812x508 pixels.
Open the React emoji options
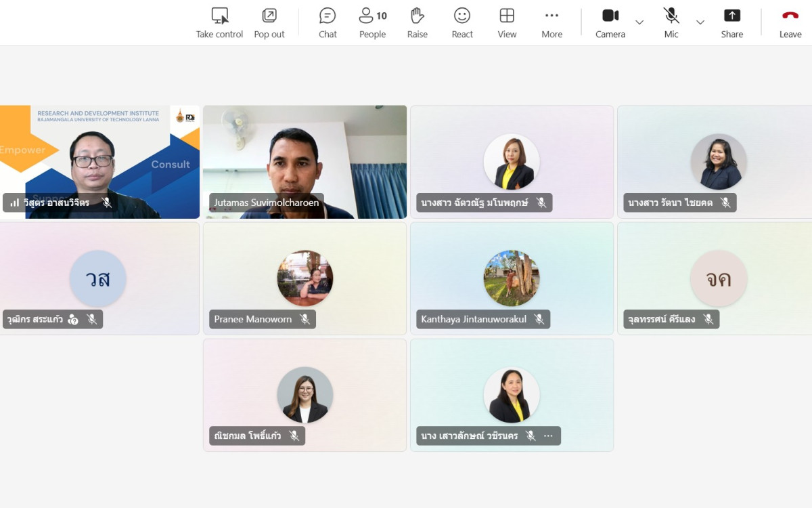point(462,16)
